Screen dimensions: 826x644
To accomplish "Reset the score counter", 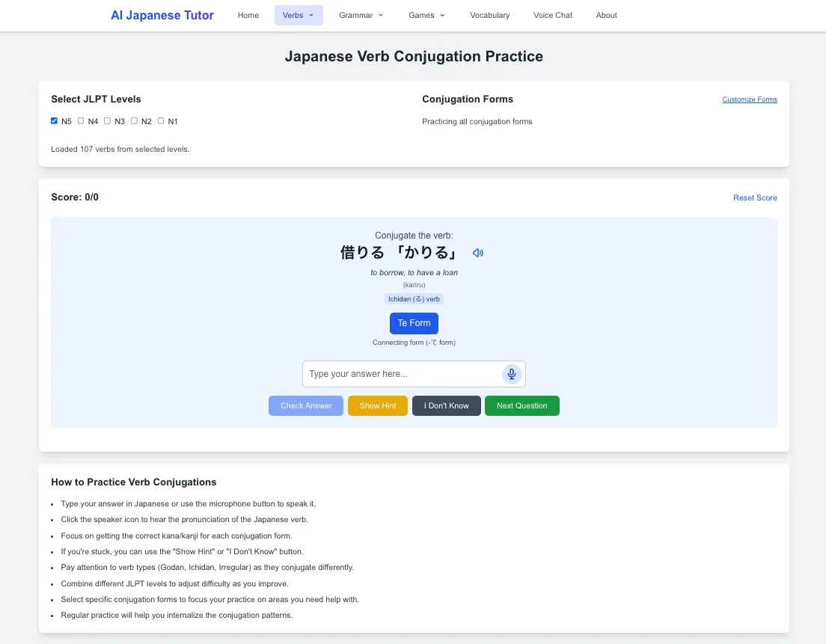I will click(754, 197).
